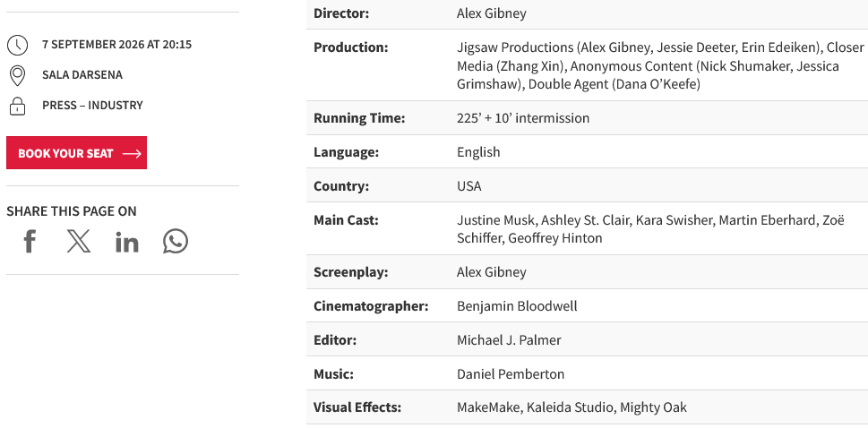Click cinematographer name Benjamin Bloodwell
This screenshot has width=868, height=428.
point(517,306)
